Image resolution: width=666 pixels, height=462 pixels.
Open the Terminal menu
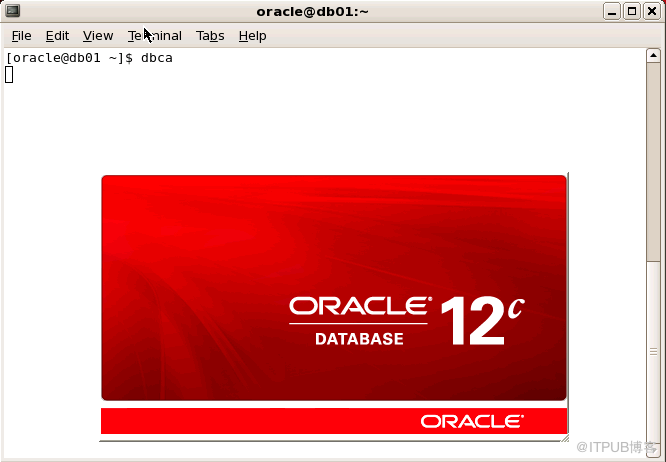click(155, 36)
